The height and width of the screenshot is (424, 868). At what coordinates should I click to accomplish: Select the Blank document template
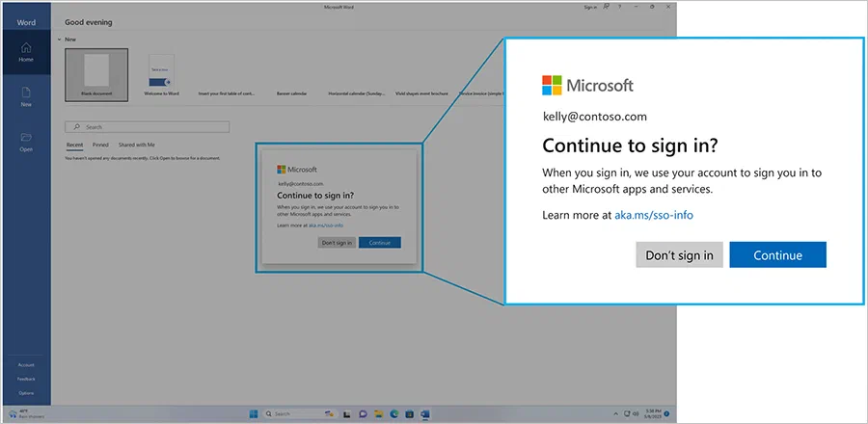96,74
